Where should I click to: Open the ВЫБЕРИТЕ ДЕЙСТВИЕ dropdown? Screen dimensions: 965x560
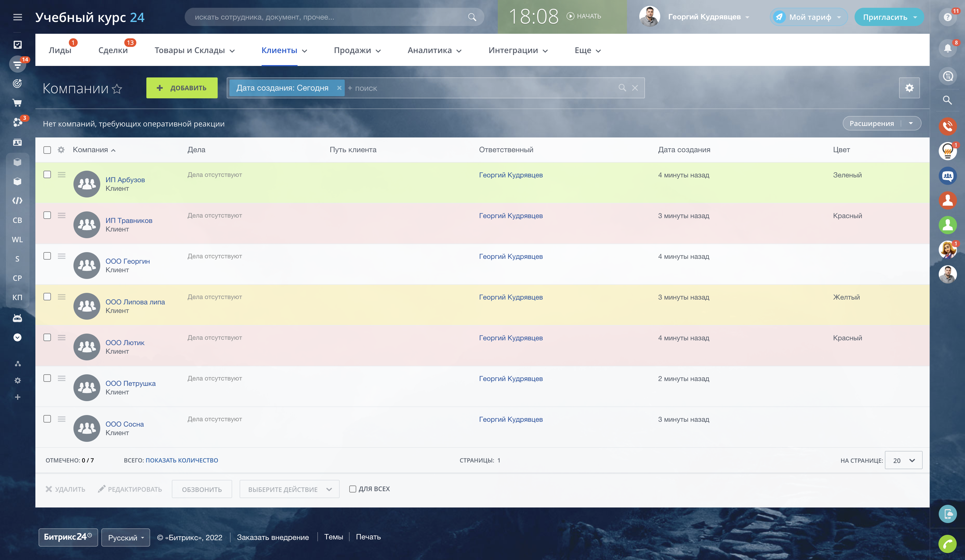point(289,489)
